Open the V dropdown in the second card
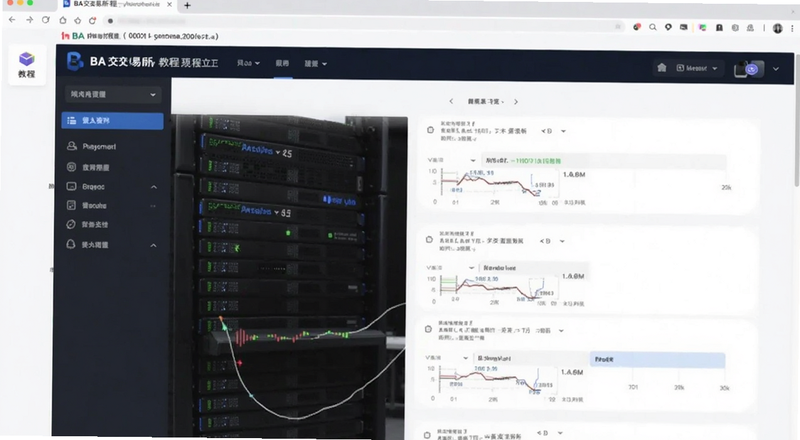The width and height of the screenshot is (800, 440). pyautogui.click(x=451, y=267)
